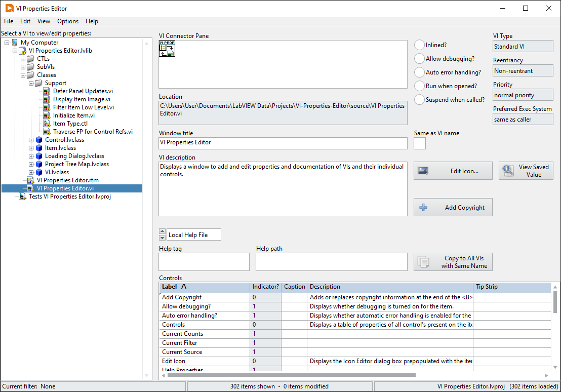This screenshot has height=392, width=561.
Task: Click Copy to All VIs with Same Name
Action: [453, 262]
